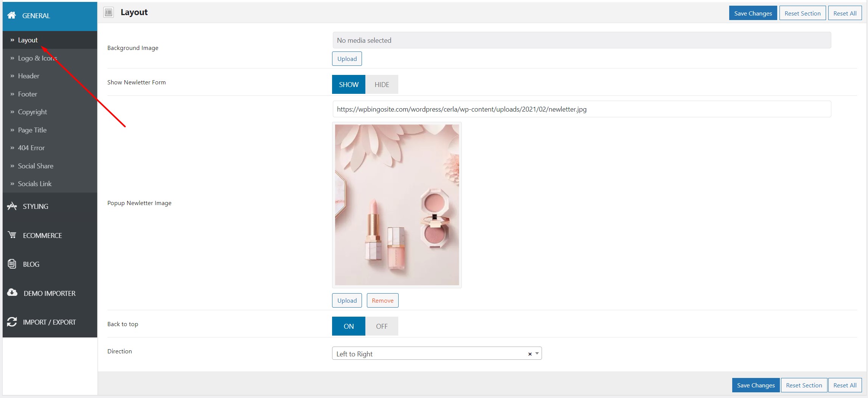Remove the popup newsletter image
The image size is (868, 398).
[x=382, y=300]
